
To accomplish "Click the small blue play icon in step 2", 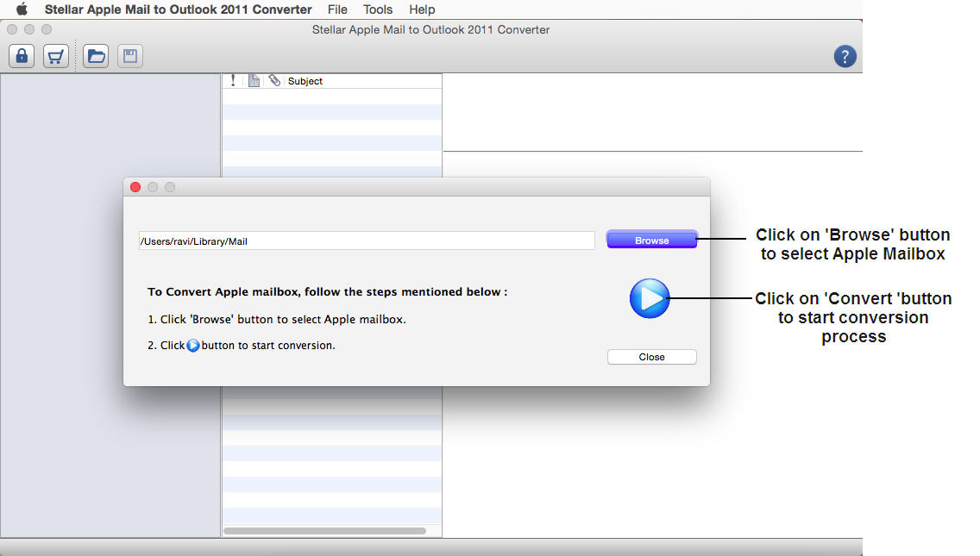I will [x=193, y=346].
